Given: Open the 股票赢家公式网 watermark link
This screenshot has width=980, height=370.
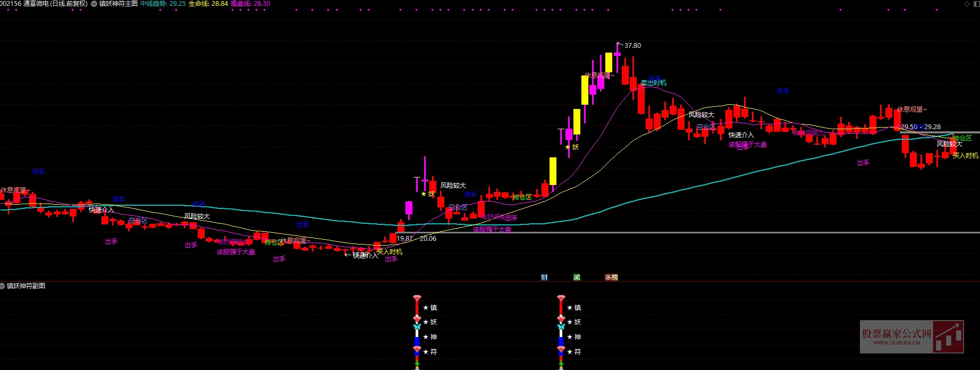Looking at the screenshot, I should point(911,337).
